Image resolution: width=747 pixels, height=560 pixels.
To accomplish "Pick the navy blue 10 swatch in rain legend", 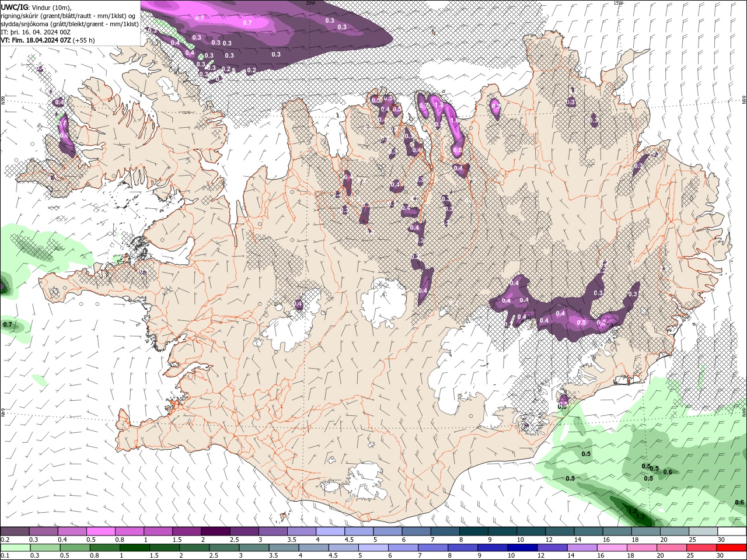I will [522, 548].
